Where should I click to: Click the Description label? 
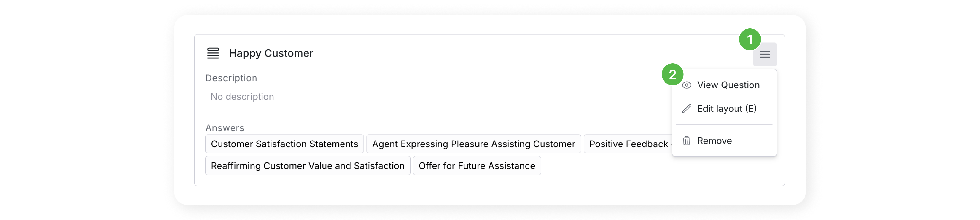pos(231,78)
